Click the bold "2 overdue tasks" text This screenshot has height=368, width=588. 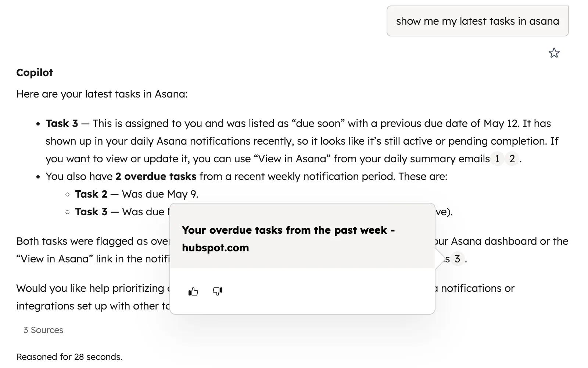pos(156,177)
